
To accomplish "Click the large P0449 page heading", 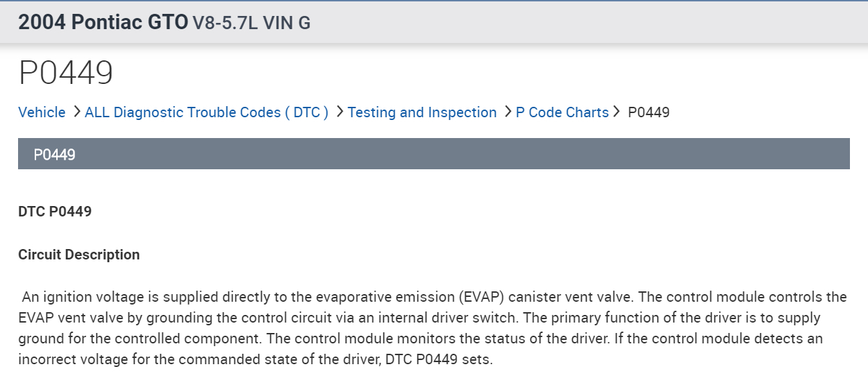I will click(66, 73).
